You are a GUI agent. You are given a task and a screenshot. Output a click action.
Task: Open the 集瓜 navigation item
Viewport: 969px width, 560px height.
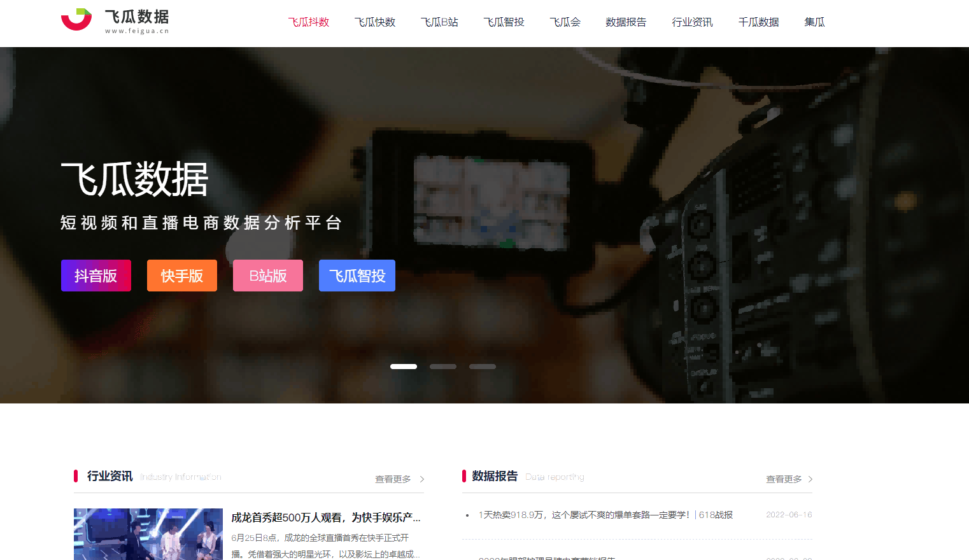(814, 22)
